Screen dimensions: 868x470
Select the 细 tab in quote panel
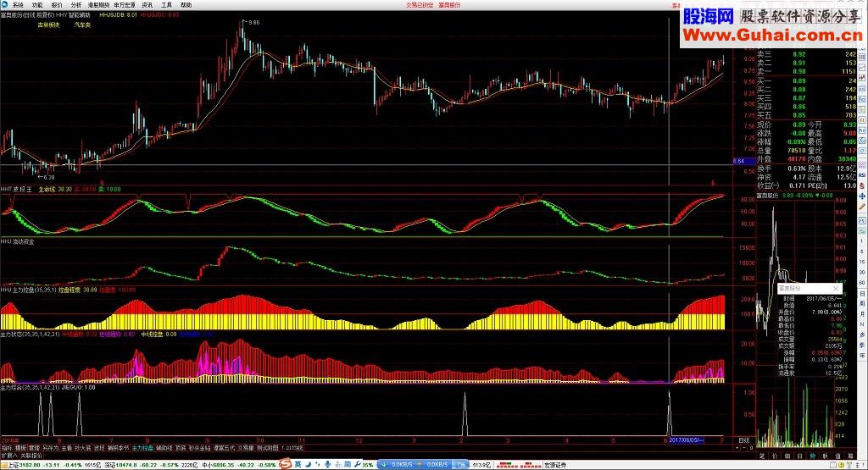pyautogui.click(x=787, y=456)
